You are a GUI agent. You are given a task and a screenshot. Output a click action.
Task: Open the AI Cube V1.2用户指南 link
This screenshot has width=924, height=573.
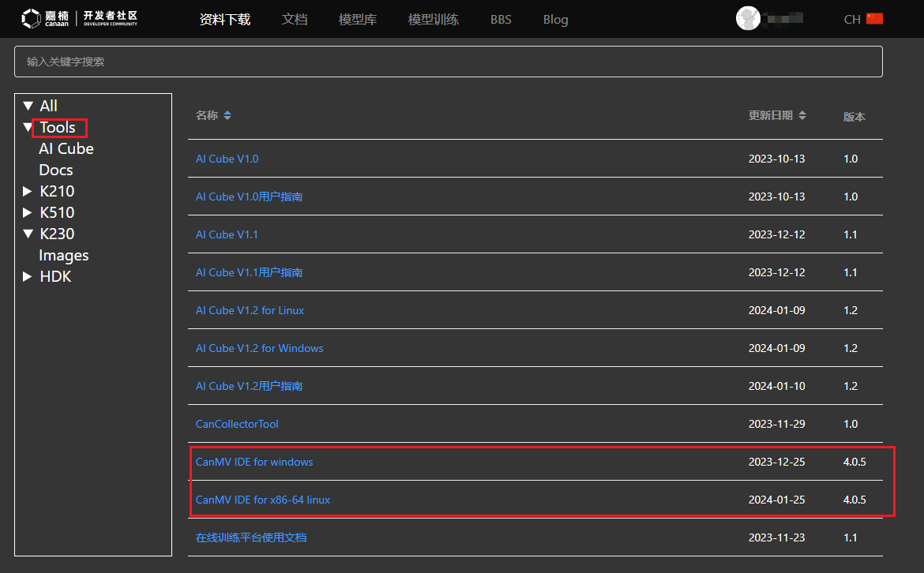click(x=250, y=386)
